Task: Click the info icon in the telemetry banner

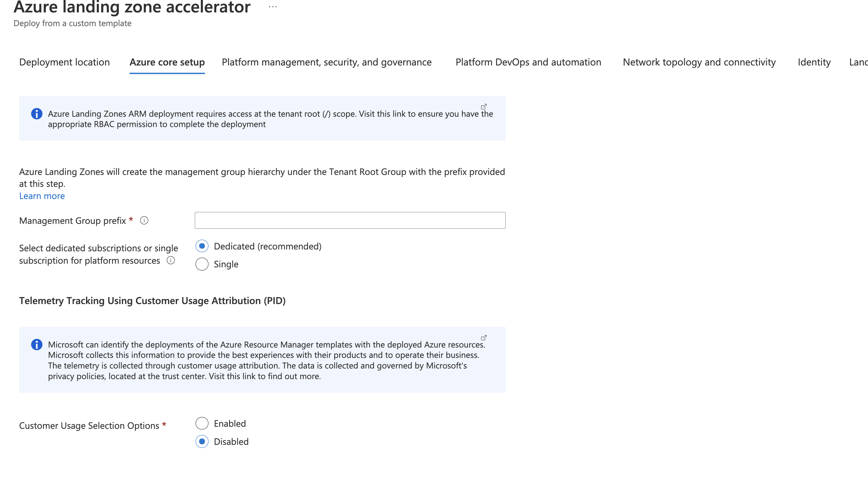Action: (x=37, y=344)
